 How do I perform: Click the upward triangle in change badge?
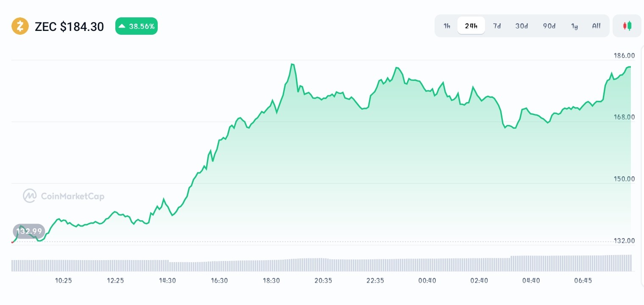click(122, 26)
